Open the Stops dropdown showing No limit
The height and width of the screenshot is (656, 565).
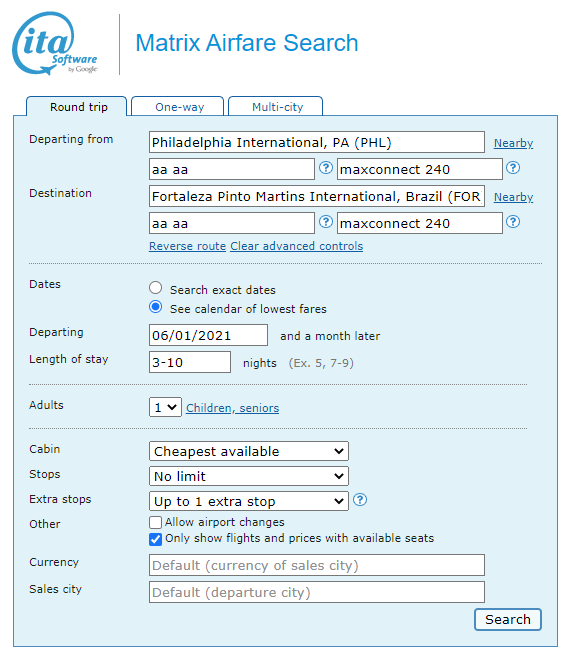pos(249,476)
